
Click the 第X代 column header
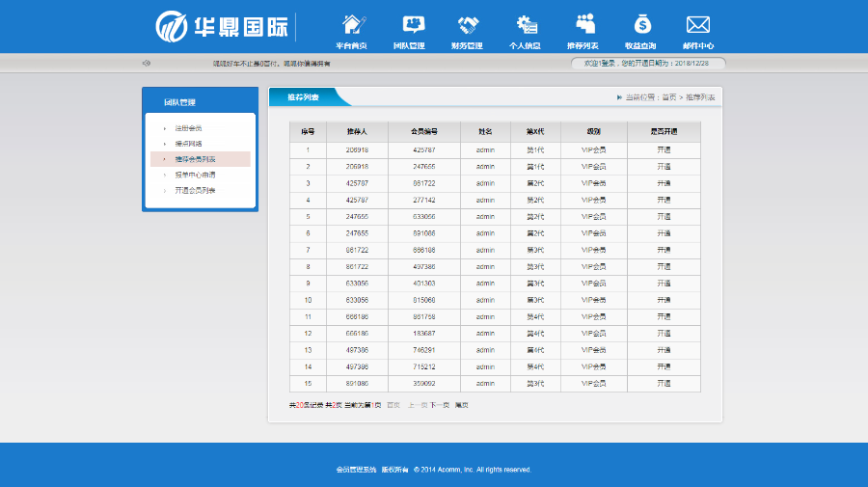535,132
